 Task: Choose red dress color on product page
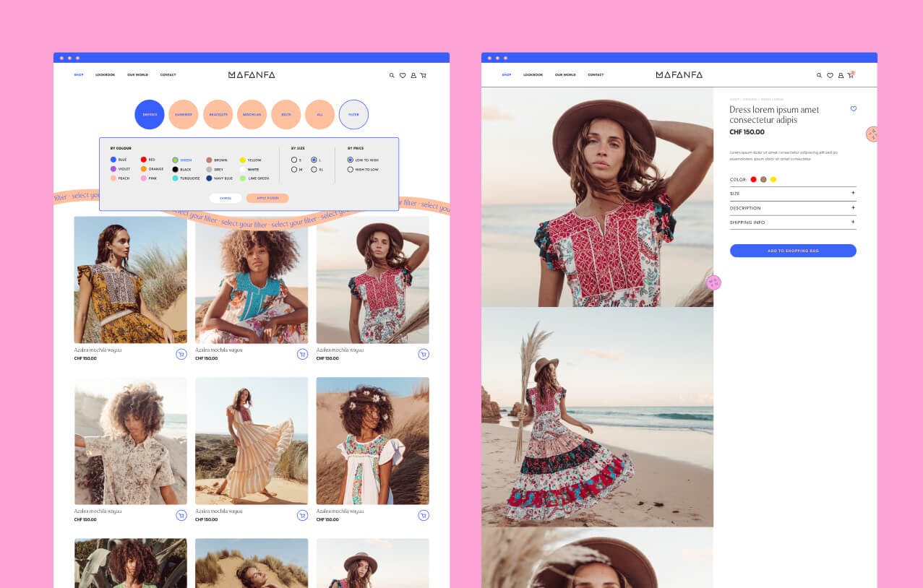click(x=753, y=179)
